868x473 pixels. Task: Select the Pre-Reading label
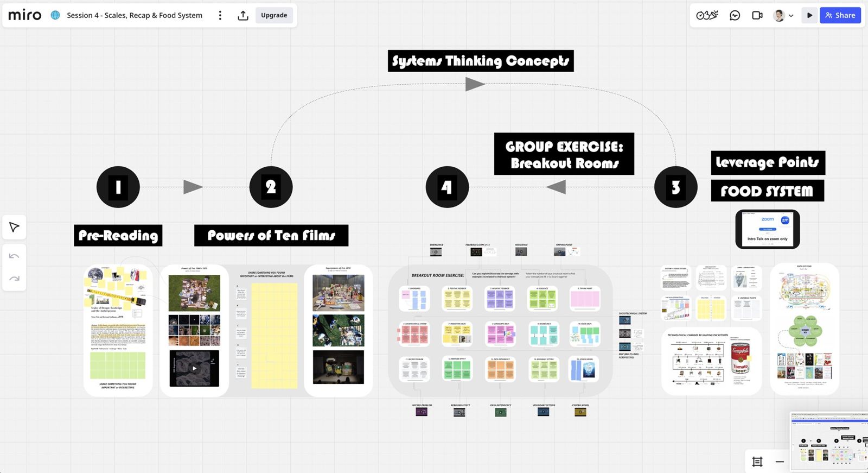tap(118, 235)
